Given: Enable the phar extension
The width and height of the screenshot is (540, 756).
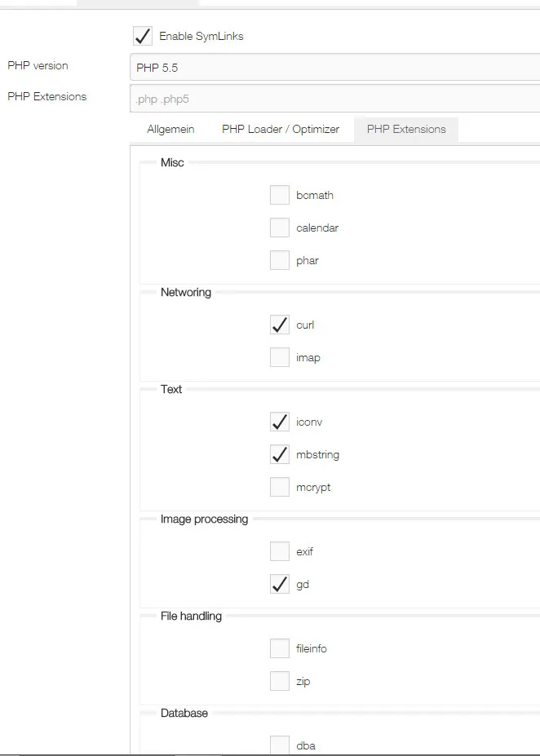Looking at the screenshot, I should click(280, 260).
